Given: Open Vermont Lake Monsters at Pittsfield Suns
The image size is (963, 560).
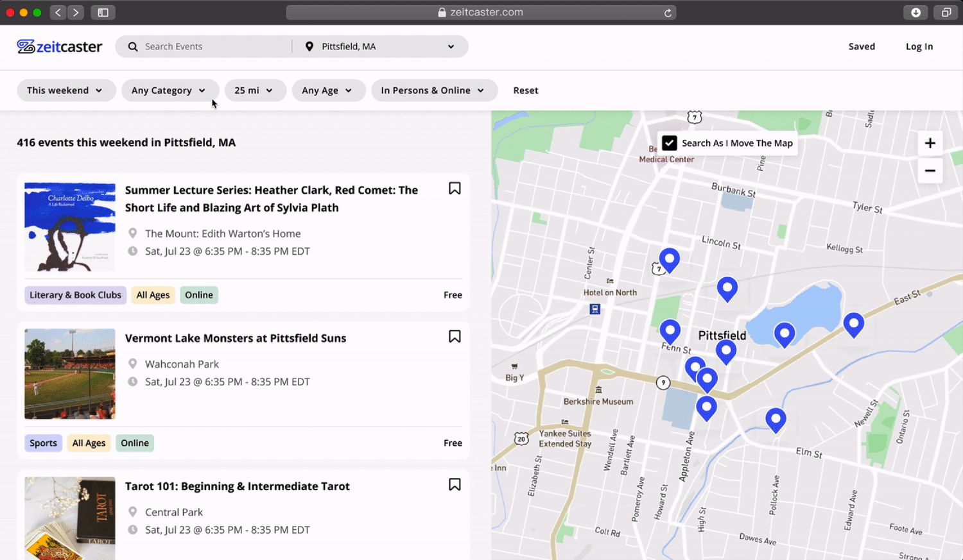Looking at the screenshot, I should click(x=236, y=338).
